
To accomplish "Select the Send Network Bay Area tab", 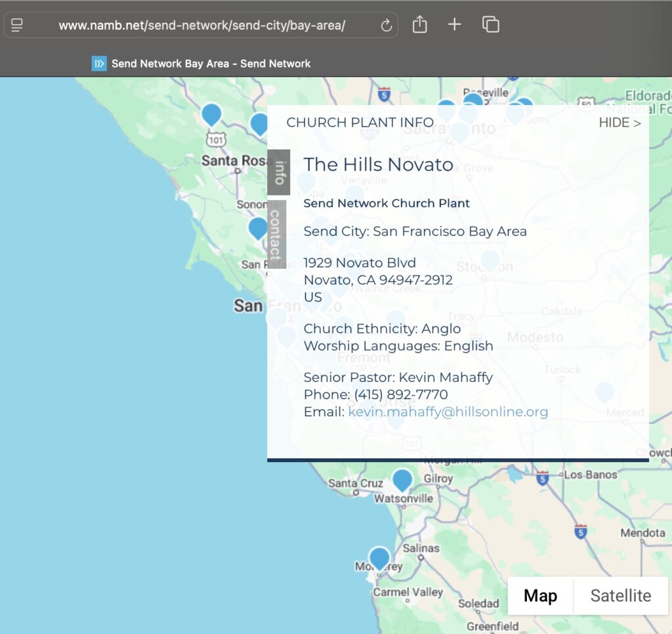I will click(x=201, y=64).
